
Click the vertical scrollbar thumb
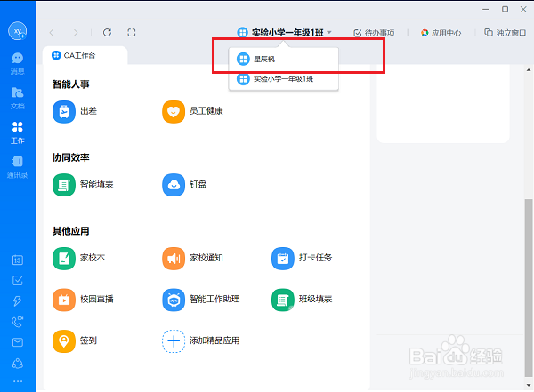click(529, 287)
